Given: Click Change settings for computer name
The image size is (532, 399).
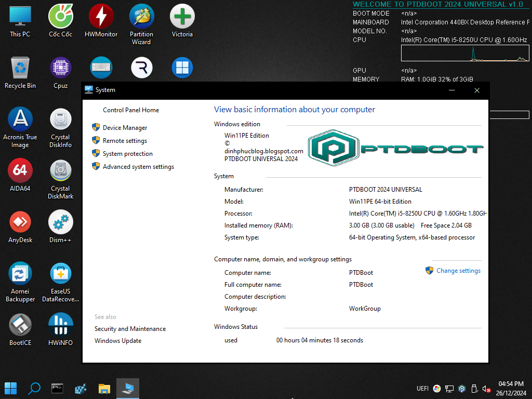Looking at the screenshot, I should tap(458, 270).
